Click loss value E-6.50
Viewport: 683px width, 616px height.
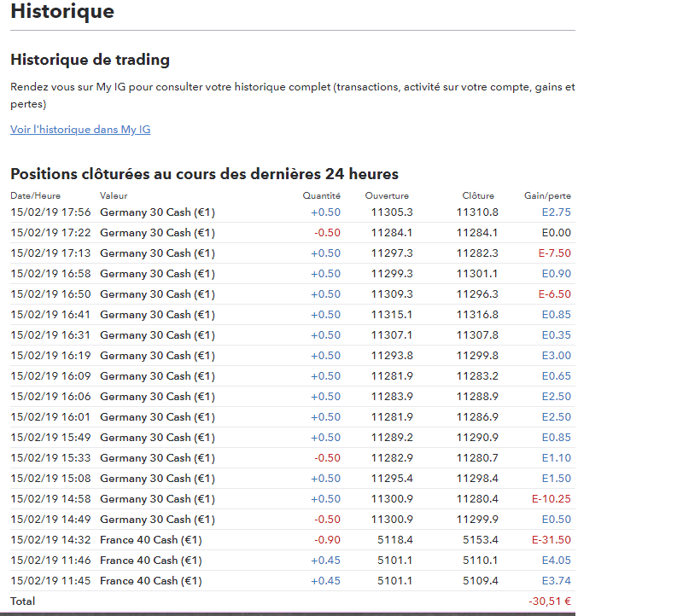point(554,293)
